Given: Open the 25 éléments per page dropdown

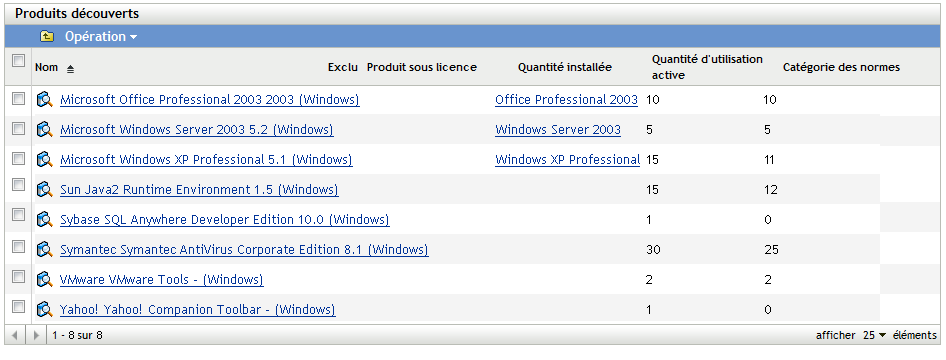Looking at the screenshot, I should tap(874, 335).
